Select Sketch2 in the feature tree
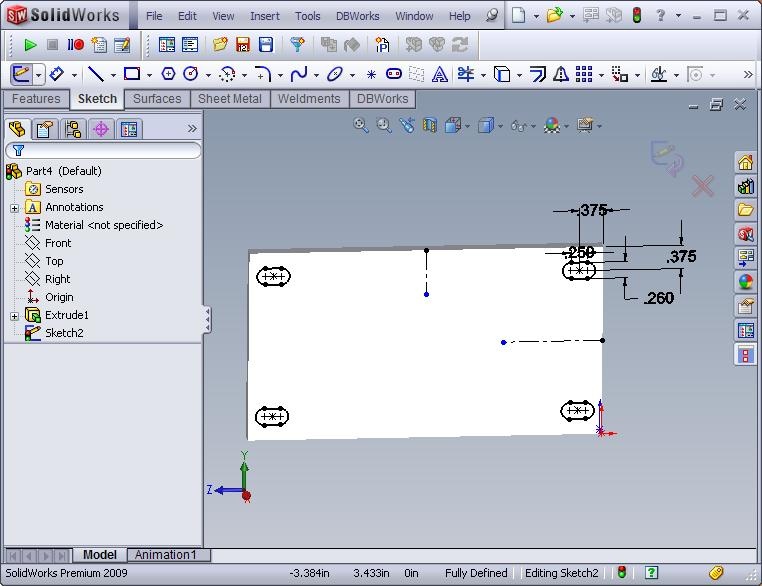762x586 pixels. tap(64, 333)
